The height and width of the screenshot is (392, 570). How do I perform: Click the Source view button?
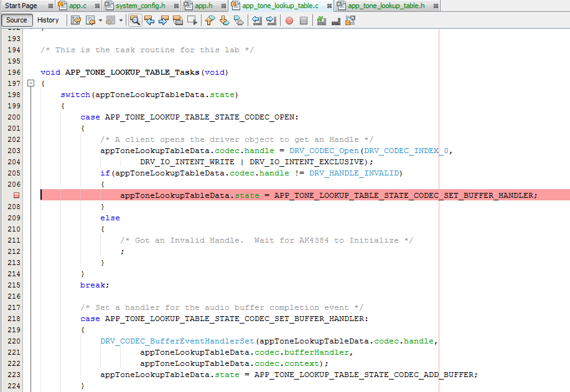tap(17, 20)
